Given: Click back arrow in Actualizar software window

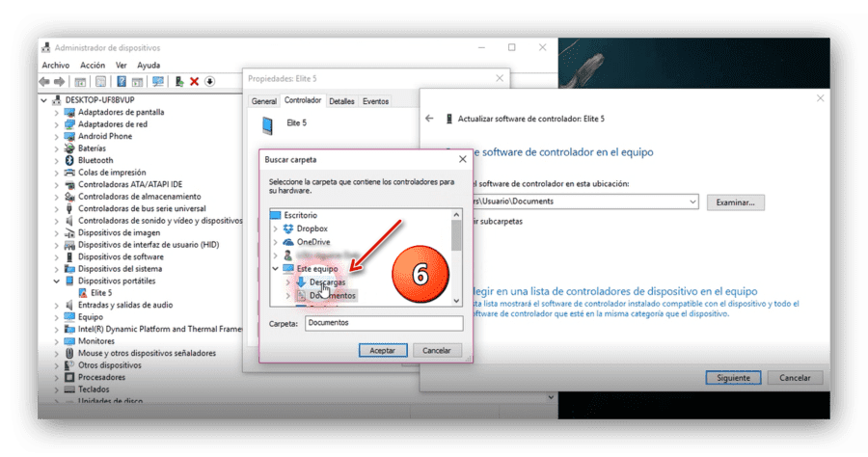Looking at the screenshot, I should (429, 119).
